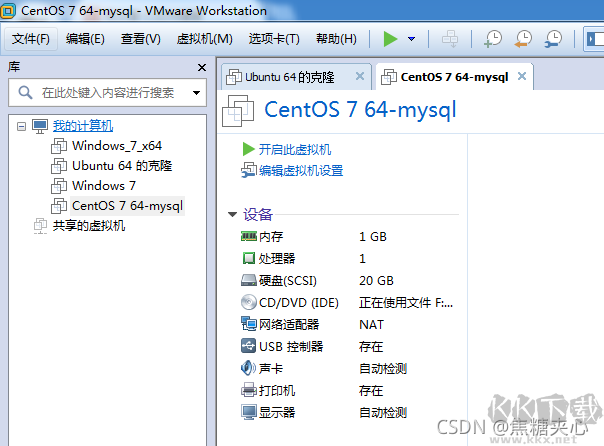Click the 显示器 monitor icon
604x446 pixels.
pos(249,412)
